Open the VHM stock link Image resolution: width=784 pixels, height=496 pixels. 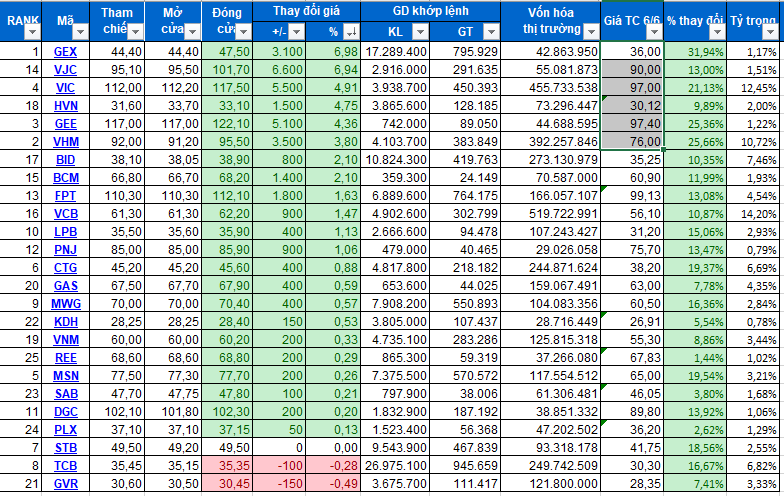tap(66, 142)
